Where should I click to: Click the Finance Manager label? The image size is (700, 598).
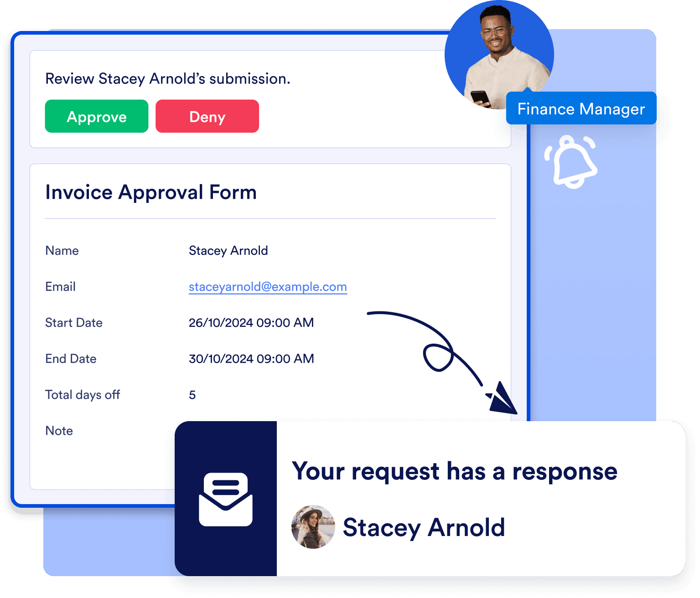coord(581,108)
